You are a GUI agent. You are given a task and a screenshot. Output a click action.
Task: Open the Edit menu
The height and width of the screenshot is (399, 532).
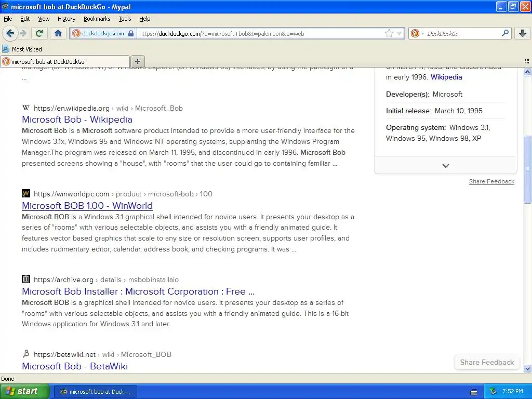[25, 19]
